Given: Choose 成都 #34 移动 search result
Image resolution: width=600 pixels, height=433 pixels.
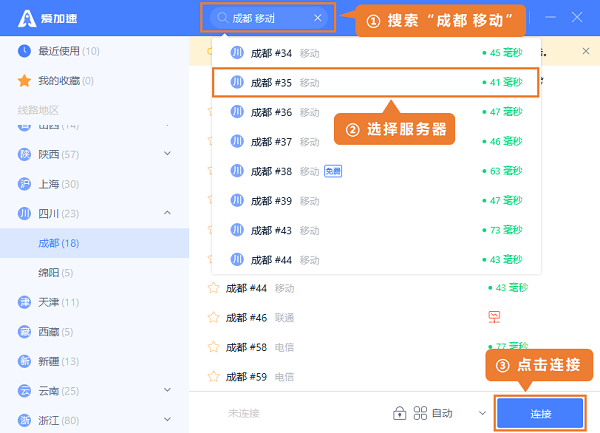Looking at the screenshot, I should (x=376, y=53).
